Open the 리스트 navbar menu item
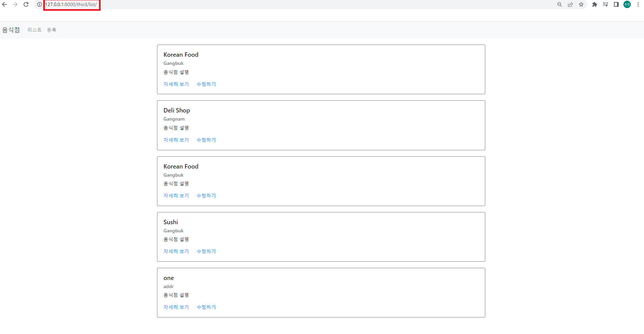 pos(34,30)
